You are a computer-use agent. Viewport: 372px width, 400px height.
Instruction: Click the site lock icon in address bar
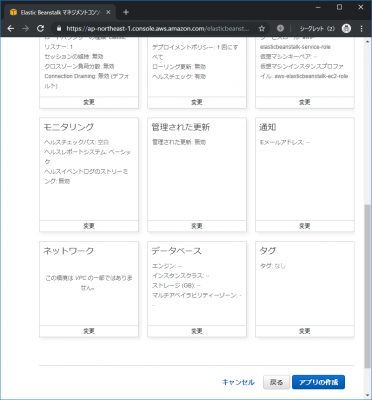59,29
